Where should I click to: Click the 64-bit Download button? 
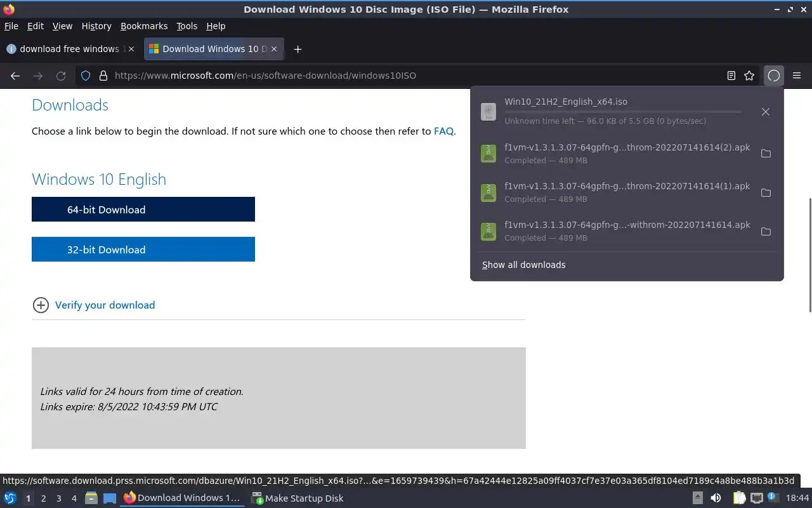pos(143,210)
